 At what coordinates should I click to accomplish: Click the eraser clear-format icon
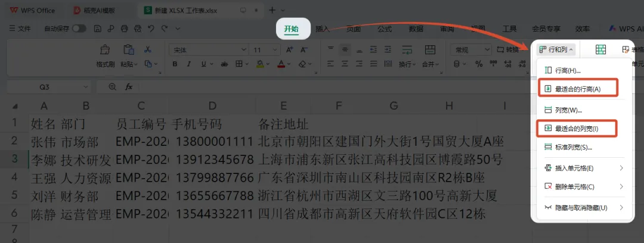[x=302, y=64]
